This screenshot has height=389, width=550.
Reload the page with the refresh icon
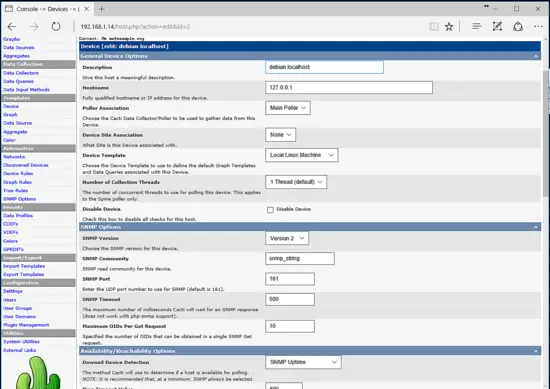(x=56, y=26)
